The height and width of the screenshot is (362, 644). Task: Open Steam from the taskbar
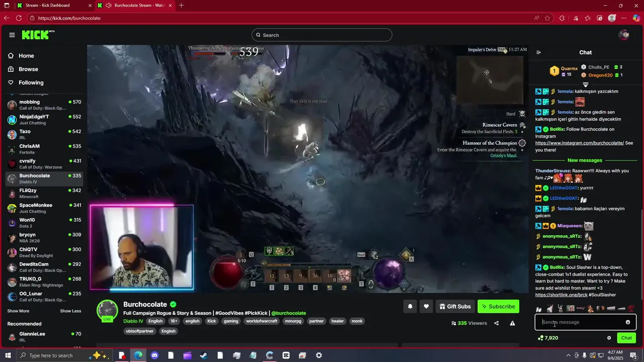point(204,355)
